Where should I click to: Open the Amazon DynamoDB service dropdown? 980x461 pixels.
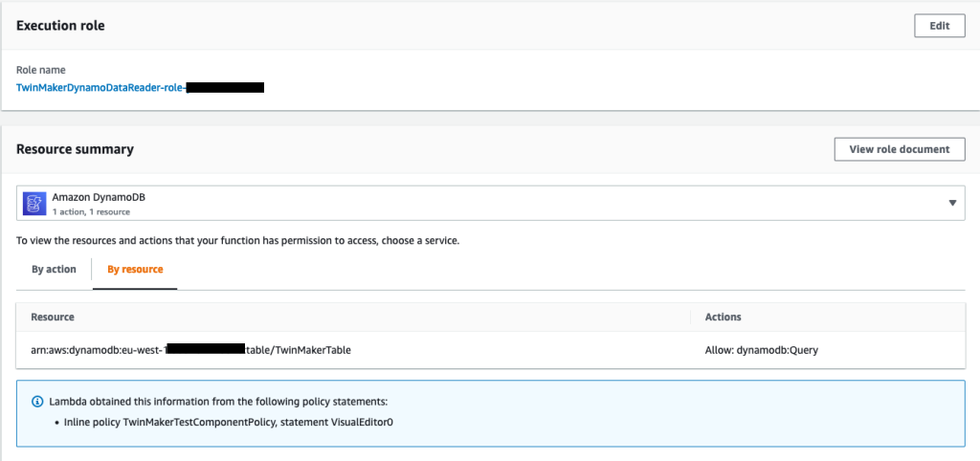pyautogui.click(x=490, y=203)
